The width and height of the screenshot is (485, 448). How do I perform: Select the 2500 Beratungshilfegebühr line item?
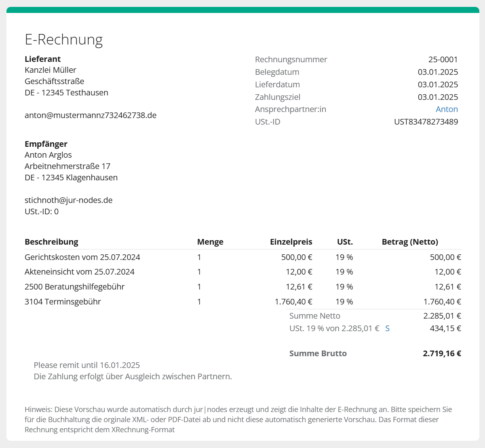click(x=74, y=287)
